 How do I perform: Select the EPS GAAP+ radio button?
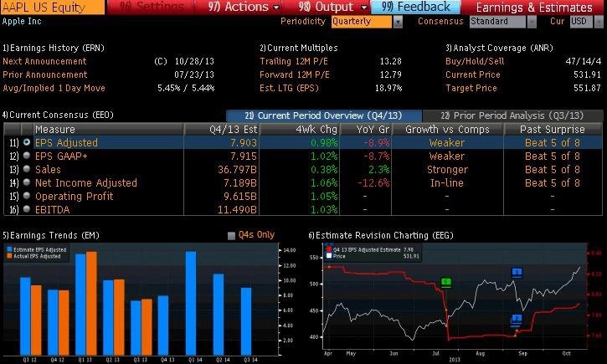pyautogui.click(x=27, y=156)
